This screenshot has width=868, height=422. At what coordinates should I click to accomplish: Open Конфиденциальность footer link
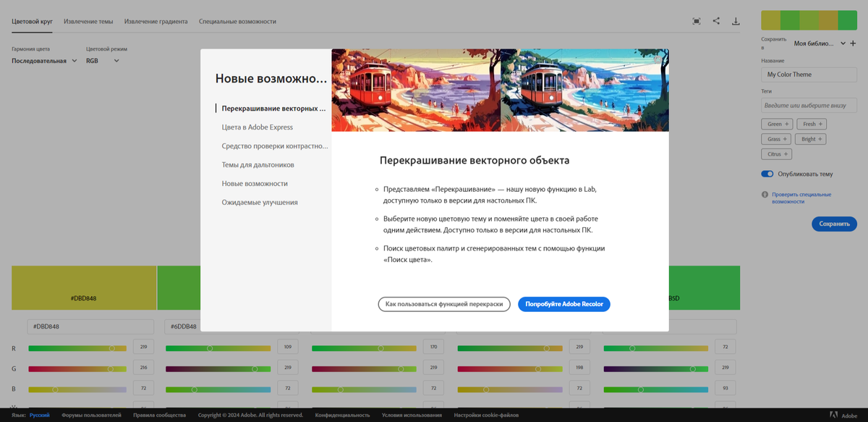pos(342,415)
